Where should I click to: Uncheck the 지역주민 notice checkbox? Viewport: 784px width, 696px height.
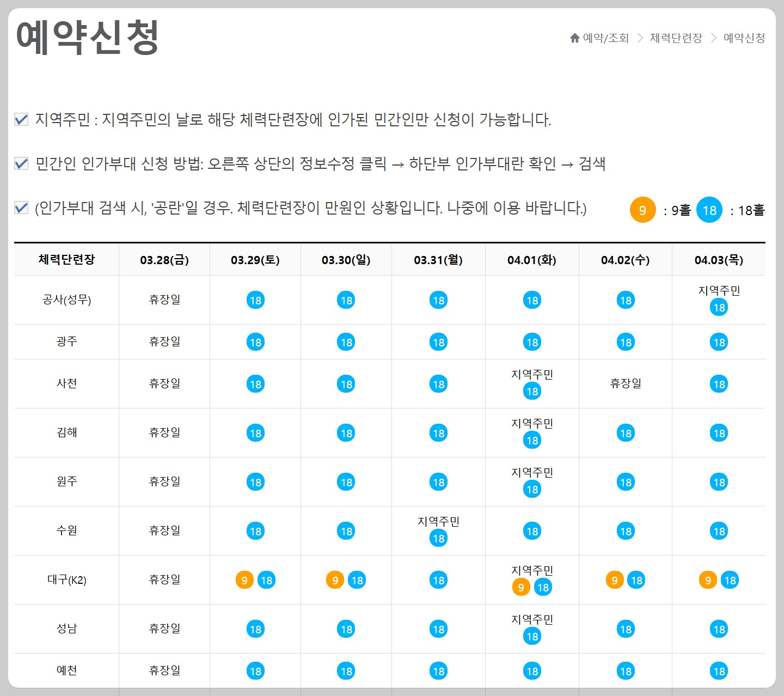[x=21, y=120]
